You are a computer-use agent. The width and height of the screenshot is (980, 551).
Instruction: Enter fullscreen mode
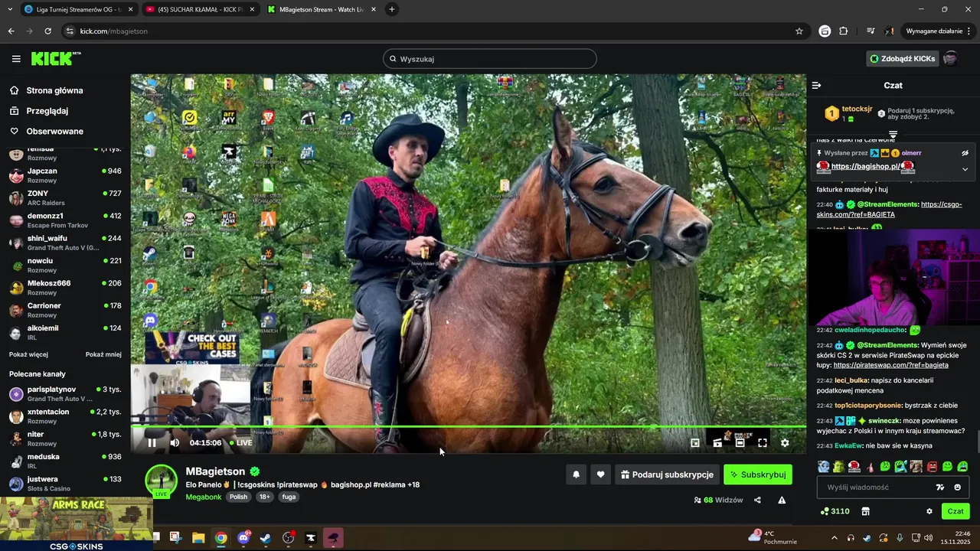[x=763, y=442]
